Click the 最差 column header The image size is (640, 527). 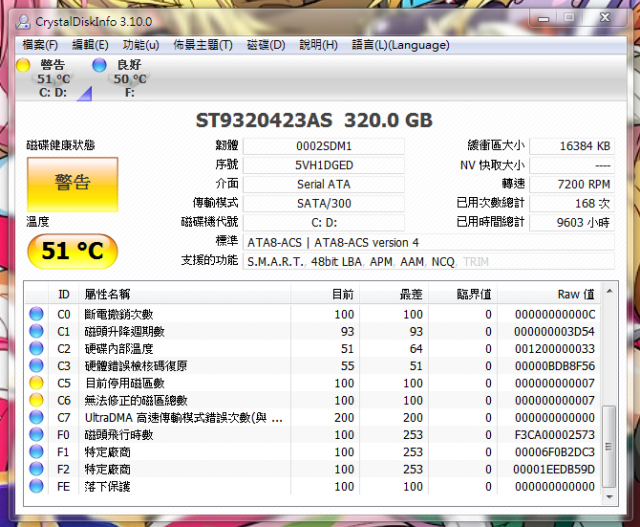[x=394, y=294]
